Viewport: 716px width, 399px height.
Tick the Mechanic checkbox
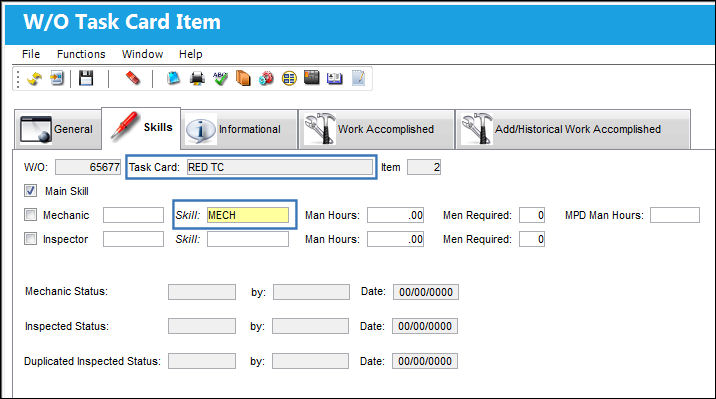point(31,215)
